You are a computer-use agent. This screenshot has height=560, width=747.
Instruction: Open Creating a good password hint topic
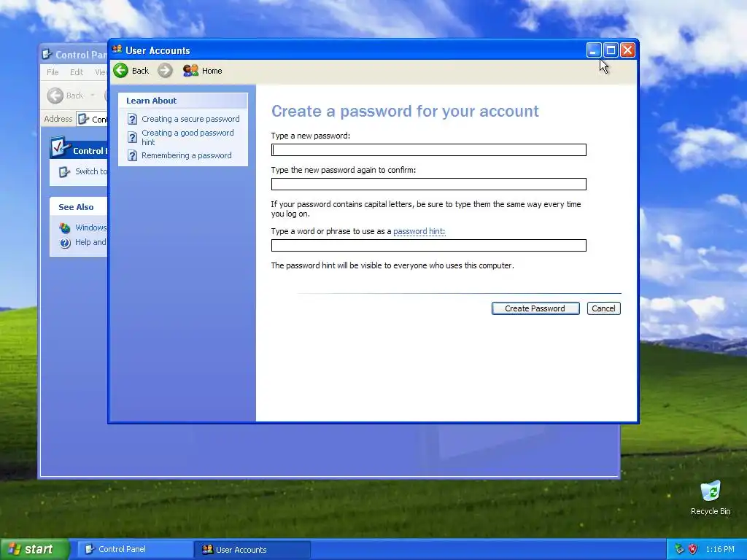tap(187, 138)
